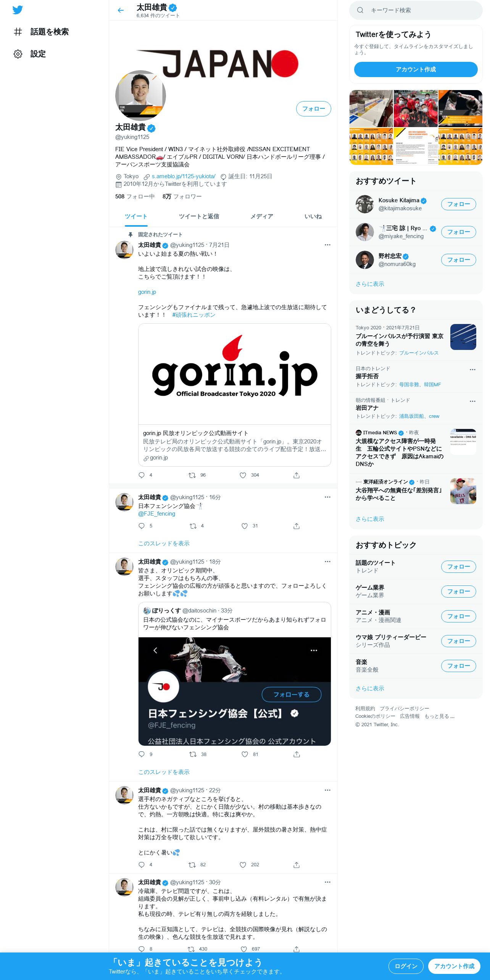This screenshot has width=490, height=980.
Task: Follow Kosuke Kitajima
Action: [x=458, y=204]
